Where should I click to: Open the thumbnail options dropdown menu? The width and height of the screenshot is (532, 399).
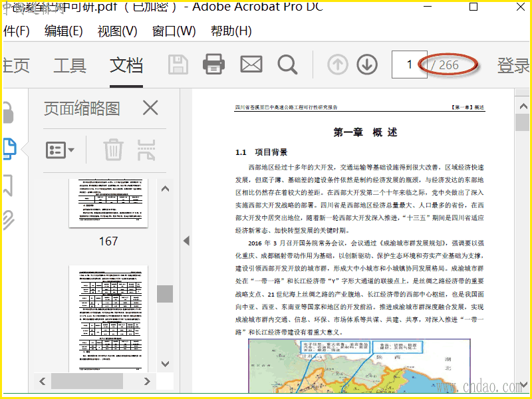click(60, 150)
